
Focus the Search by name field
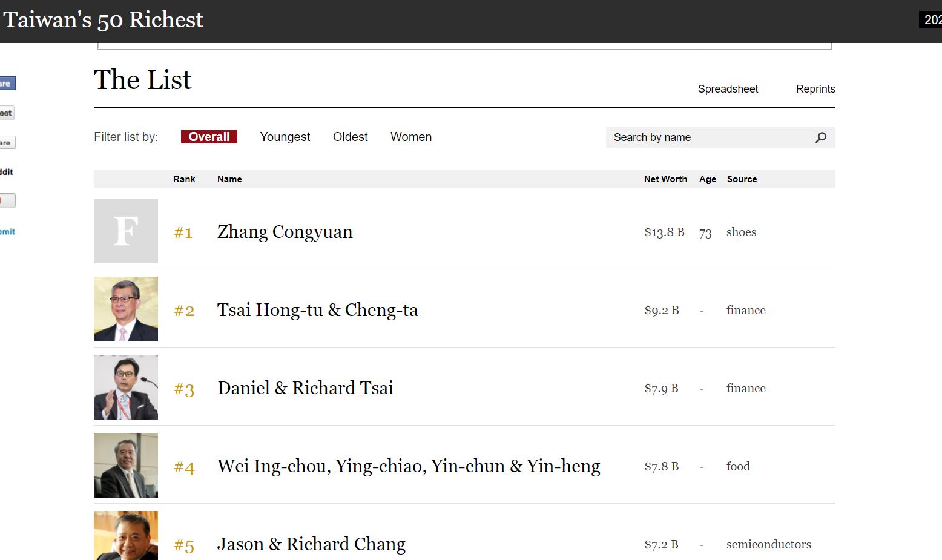720,137
